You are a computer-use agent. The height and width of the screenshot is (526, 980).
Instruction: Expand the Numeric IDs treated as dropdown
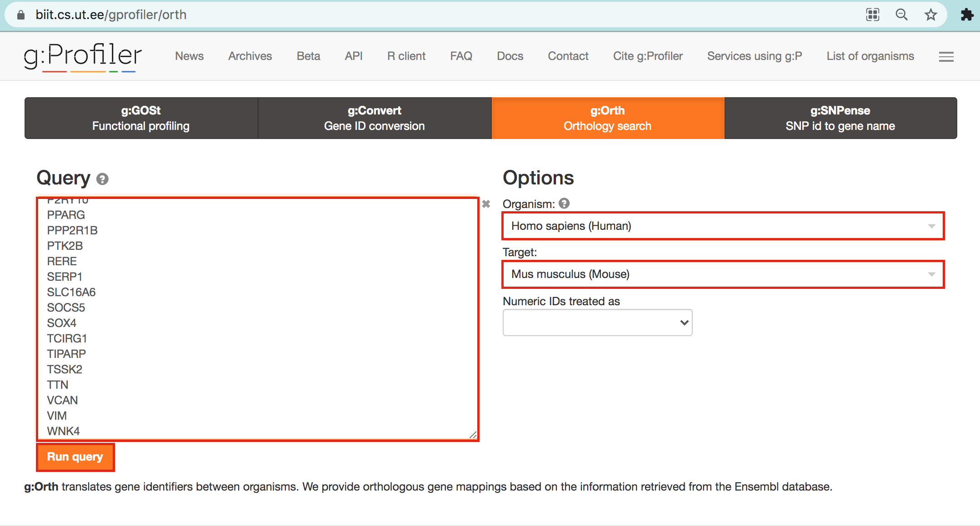pos(597,323)
